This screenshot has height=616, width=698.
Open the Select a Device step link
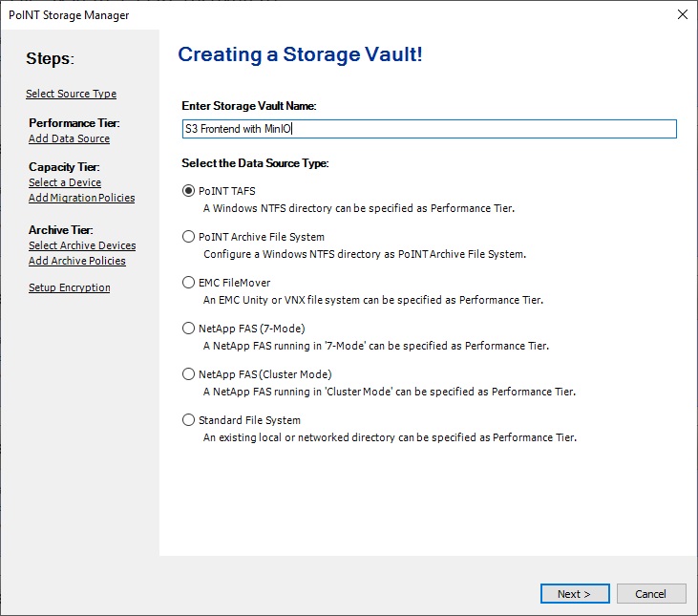(x=65, y=182)
